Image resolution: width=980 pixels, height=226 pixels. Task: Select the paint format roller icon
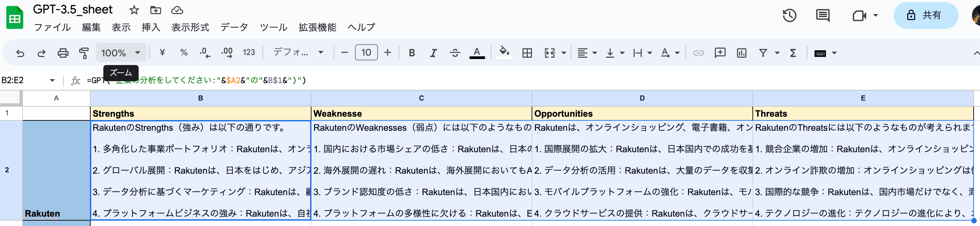84,53
